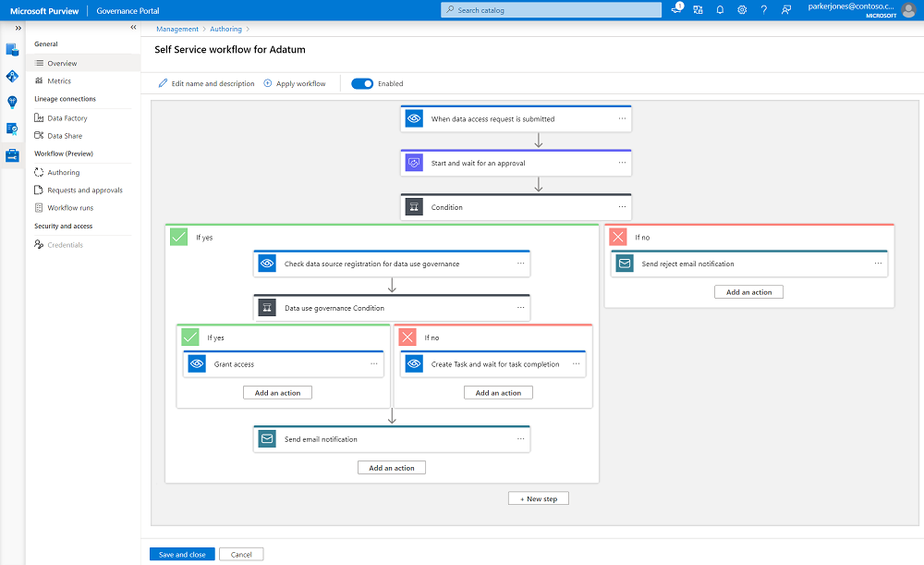924x565 pixels.
Task: Expand options on the Condition step
Action: (x=622, y=206)
